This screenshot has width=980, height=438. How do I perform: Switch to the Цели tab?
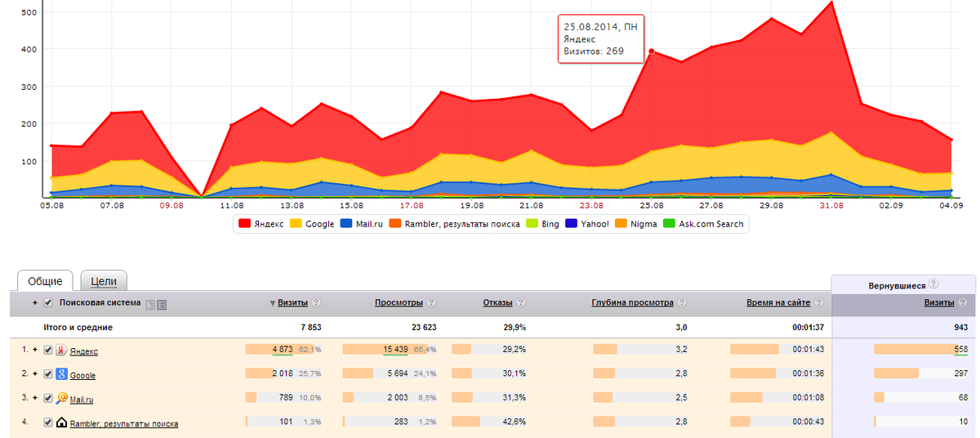[104, 281]
